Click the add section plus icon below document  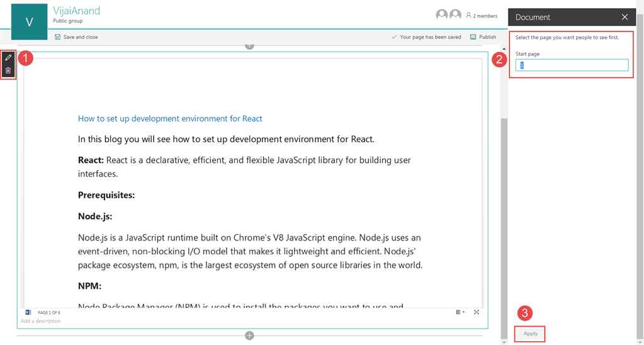pyautogui.click(x=249, y=336)
